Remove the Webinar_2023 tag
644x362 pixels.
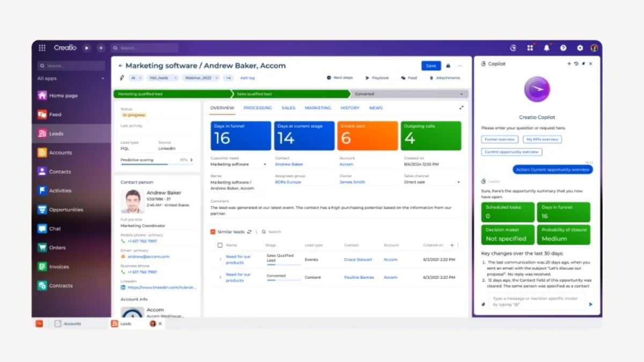[215, 78]
